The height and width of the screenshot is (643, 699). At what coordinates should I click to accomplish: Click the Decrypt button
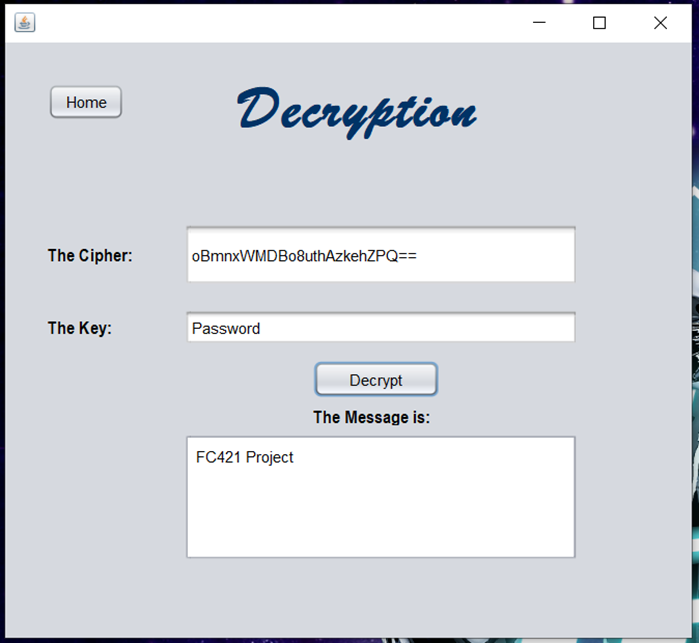coord(376,379)
